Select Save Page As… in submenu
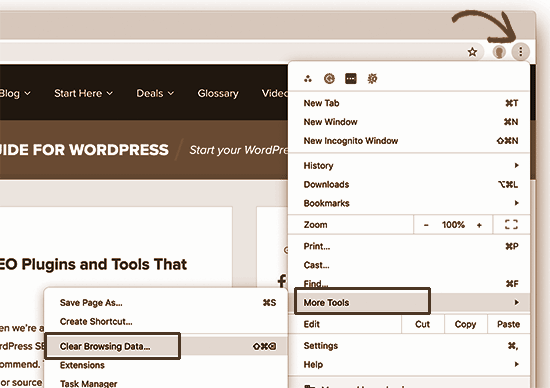 (x=166, y=303)
